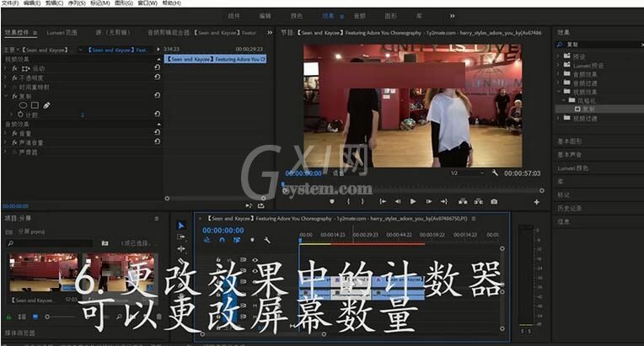
Task: Toggle top video track eye visibility
Action: coord(255,259)
